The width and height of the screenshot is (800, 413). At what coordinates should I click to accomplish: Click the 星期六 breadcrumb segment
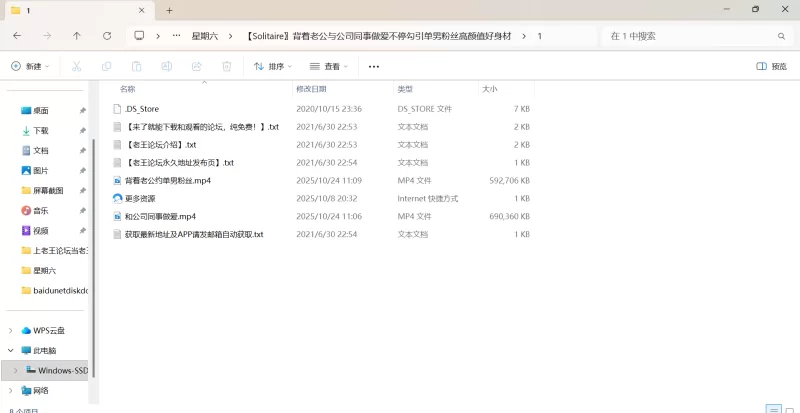tap(205, 36)
